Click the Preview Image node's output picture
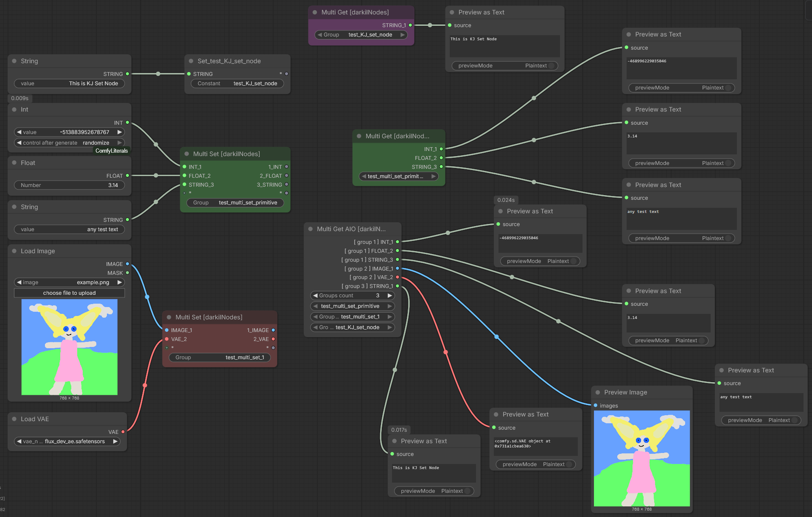The image size is (812, 517). pos(642,458)
